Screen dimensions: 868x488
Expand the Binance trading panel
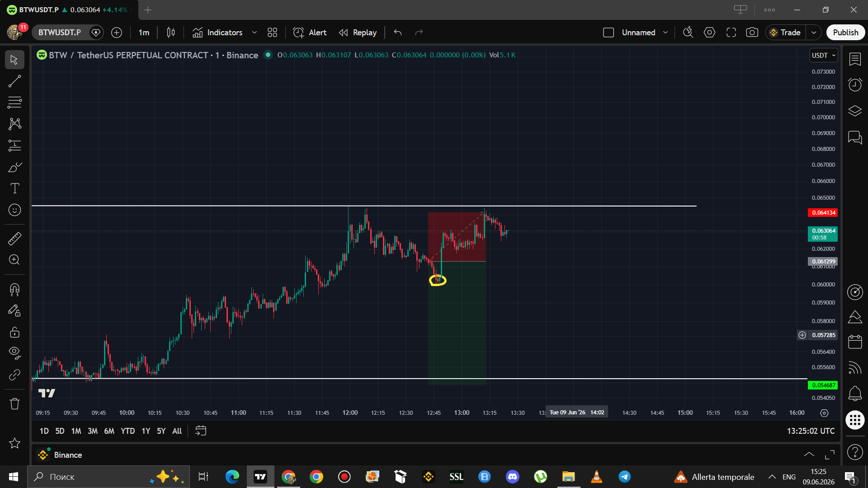coord(809,455)
